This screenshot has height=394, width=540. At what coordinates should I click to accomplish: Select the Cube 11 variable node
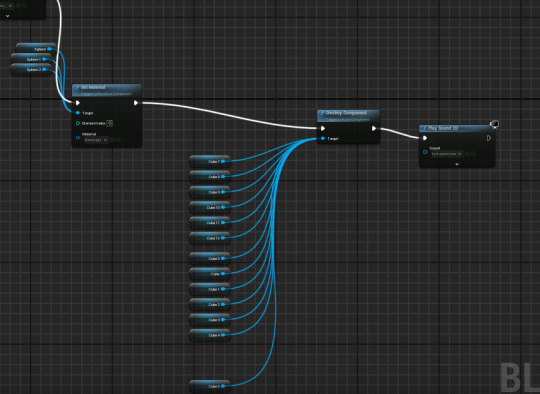pos(210,222)
